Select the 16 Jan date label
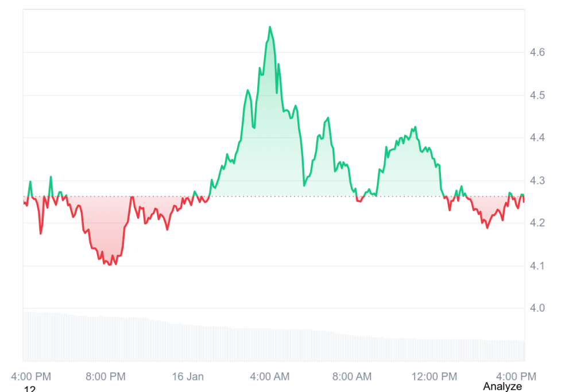Image resolution: width=588 pixels, height=392 pixels. coord(188,377)
